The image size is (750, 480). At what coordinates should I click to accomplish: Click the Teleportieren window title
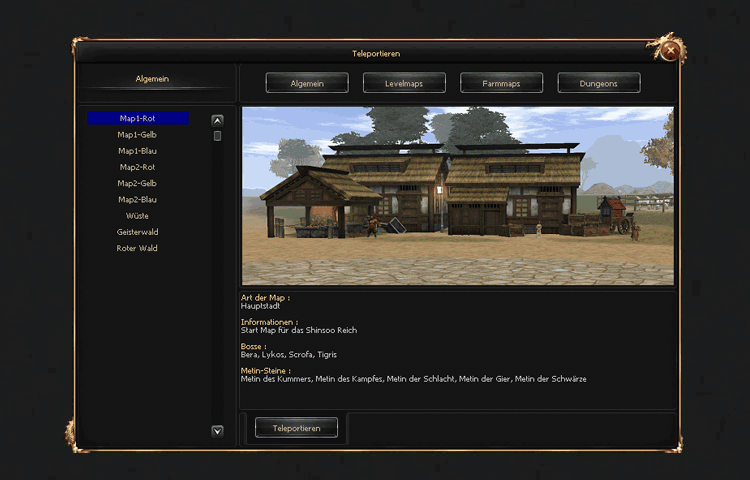pyautogui.click(x=376, y=54)
